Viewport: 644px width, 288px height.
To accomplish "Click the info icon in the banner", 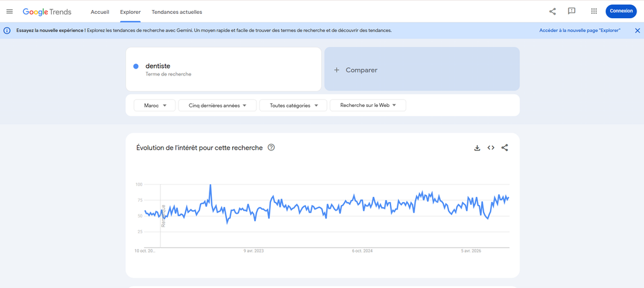I will tap(7, 30).
